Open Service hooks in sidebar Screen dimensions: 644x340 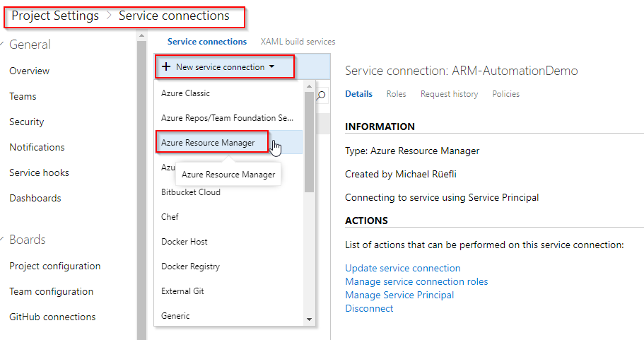coord(39,172)
